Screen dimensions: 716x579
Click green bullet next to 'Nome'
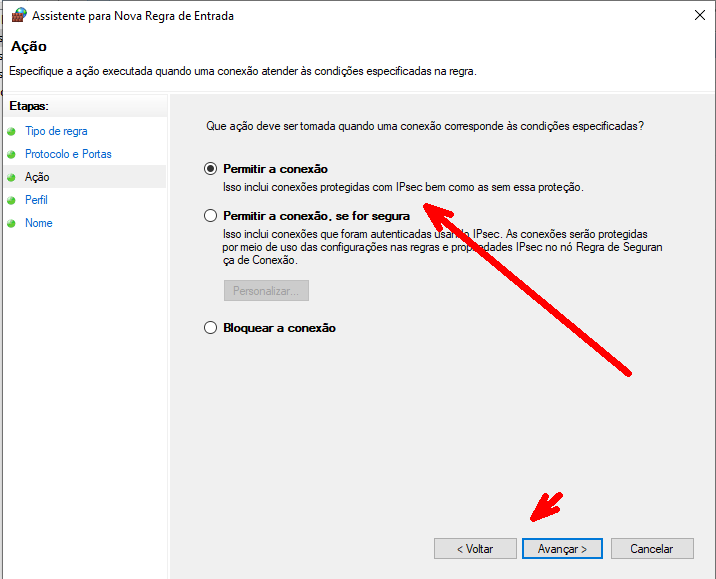pyautogui.click(x=11, y=223)
